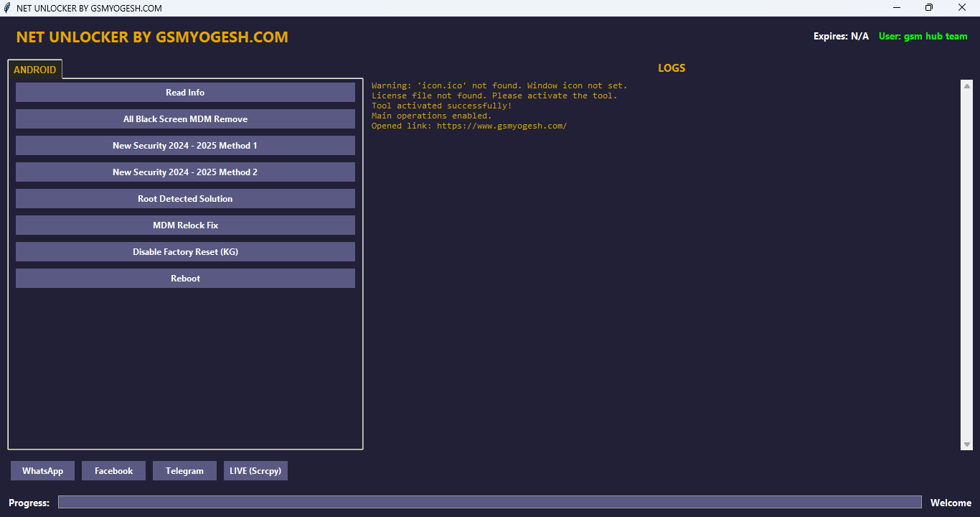Click the LOGS heading

672,68
